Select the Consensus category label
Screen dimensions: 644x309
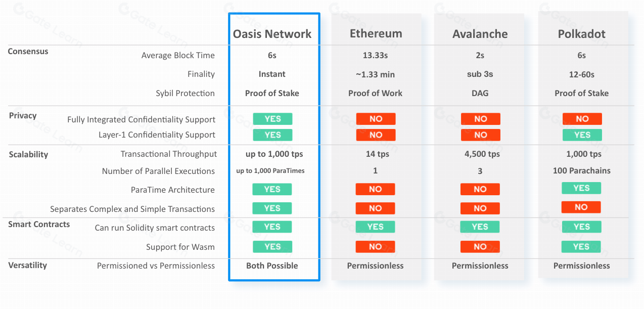(x=28, y=52)
